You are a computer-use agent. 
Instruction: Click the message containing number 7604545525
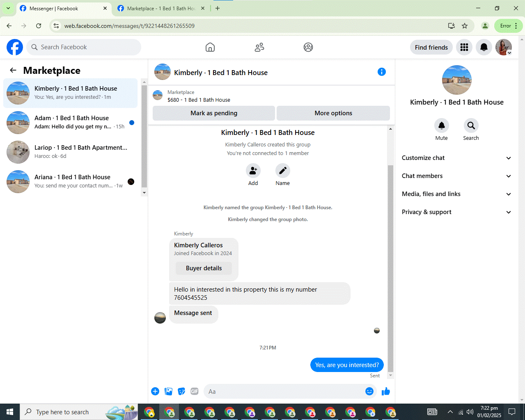(x=260, y=293)
